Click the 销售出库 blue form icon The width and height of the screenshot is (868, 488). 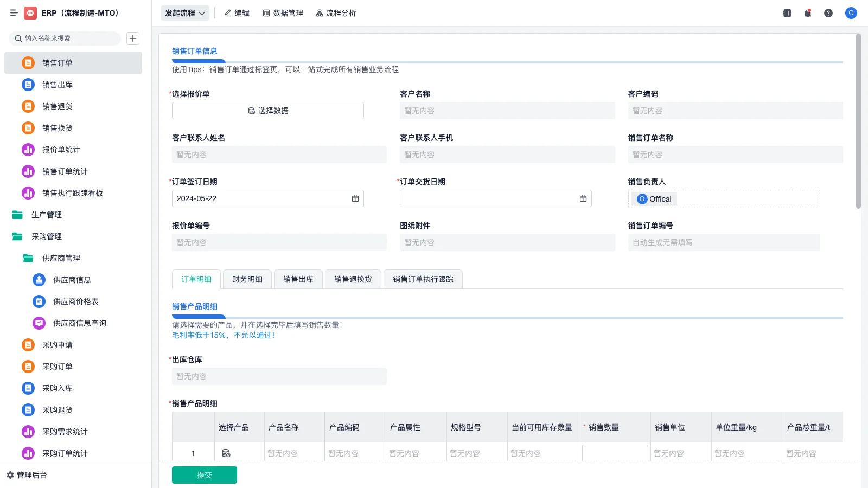(x=28, y=85)
